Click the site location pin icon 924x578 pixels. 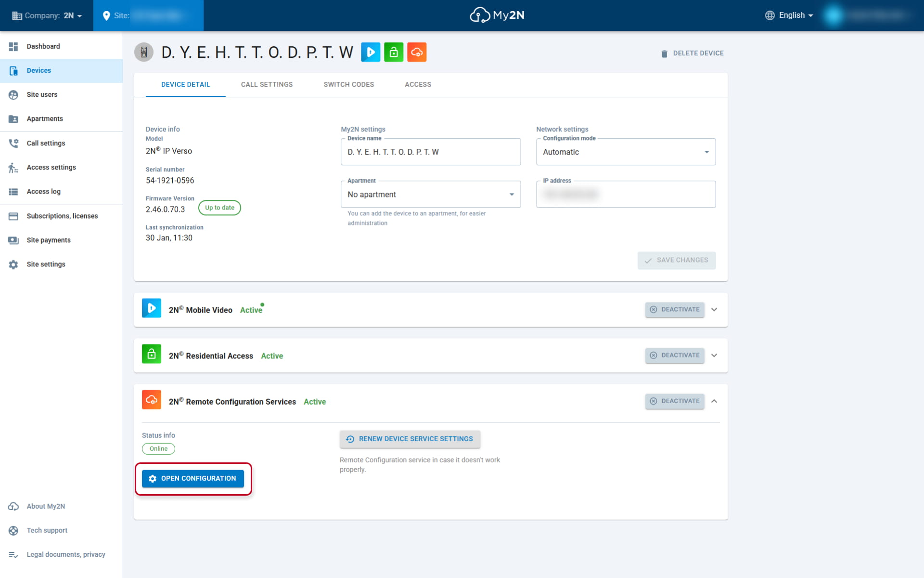(x=106, y=15)
